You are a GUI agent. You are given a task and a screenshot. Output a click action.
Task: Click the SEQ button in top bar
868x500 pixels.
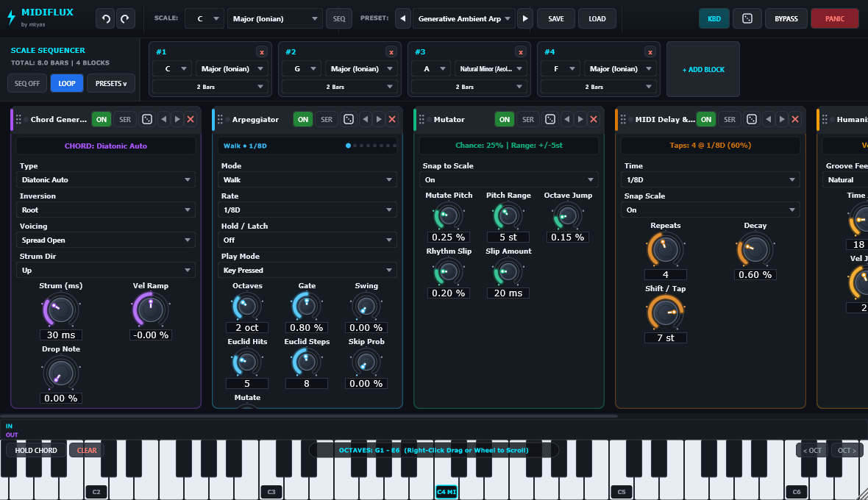(339, 19)
